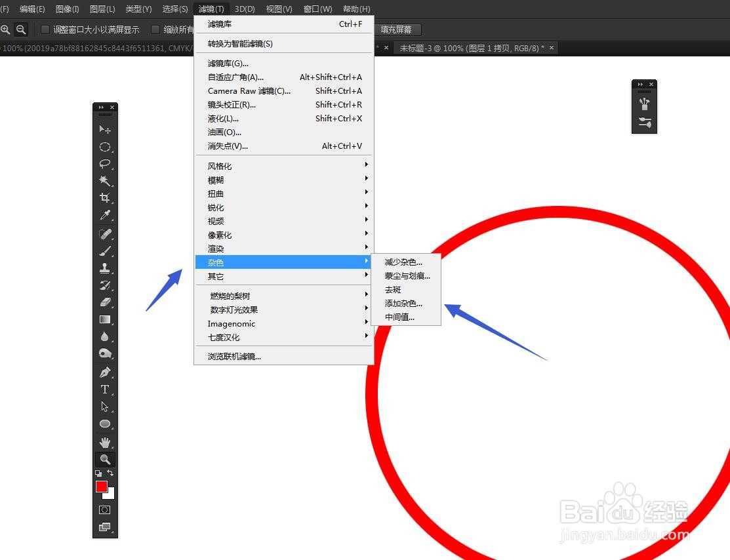The height and width of the screenshot is (560, 730).
Task: Select the Move tool
Action: point(105,129)
